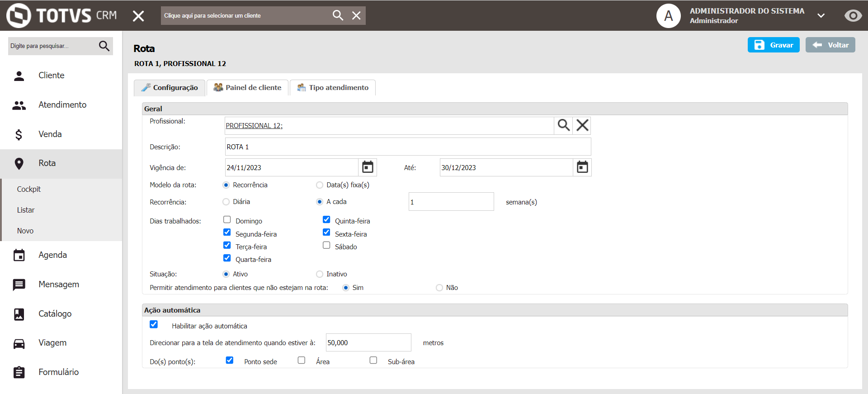This screenshot has width=868, height=394.
Task: Click the Descrição input field
Action: click(x=407, y=147)
